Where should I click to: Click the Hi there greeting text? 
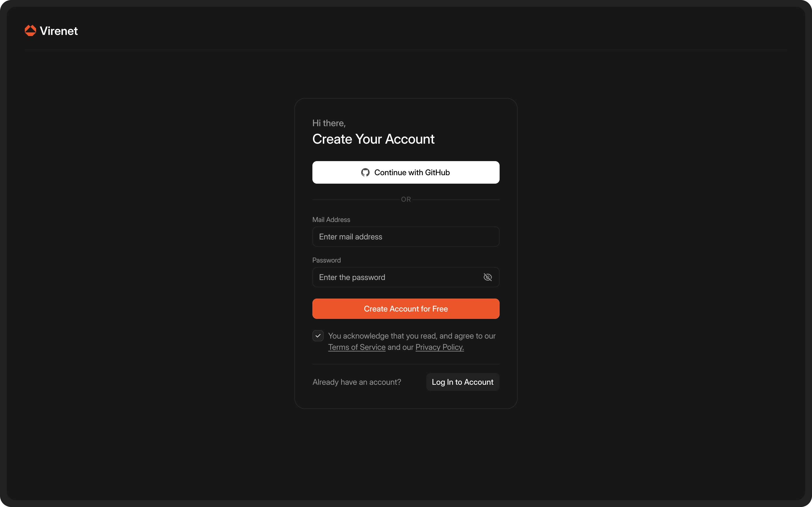328,123
